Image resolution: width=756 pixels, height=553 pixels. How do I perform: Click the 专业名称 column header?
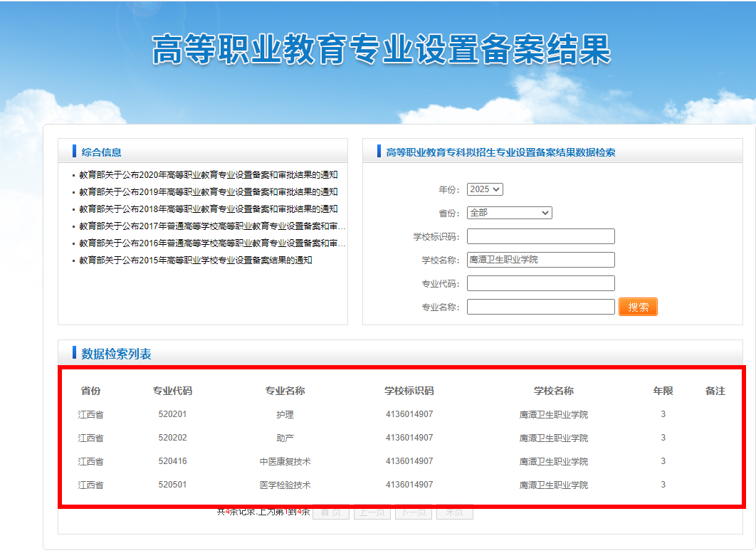click(285, 391)
